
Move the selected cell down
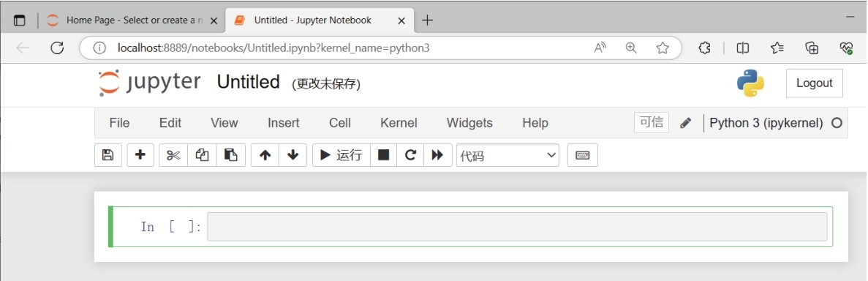pos(293,155)
